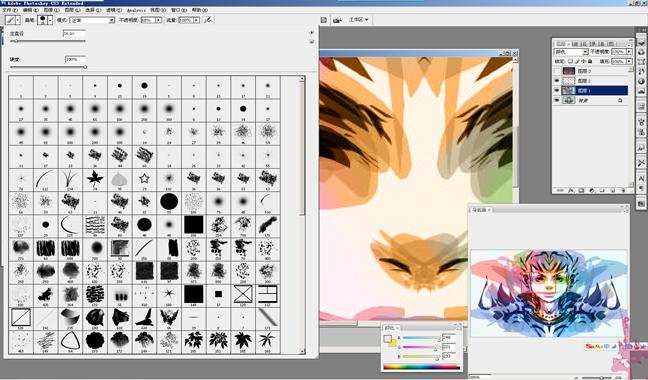The height and width of the screenshot is (380, 648).
Task: Create a new layer with bottom icon
Action: [x=612, y=190]
